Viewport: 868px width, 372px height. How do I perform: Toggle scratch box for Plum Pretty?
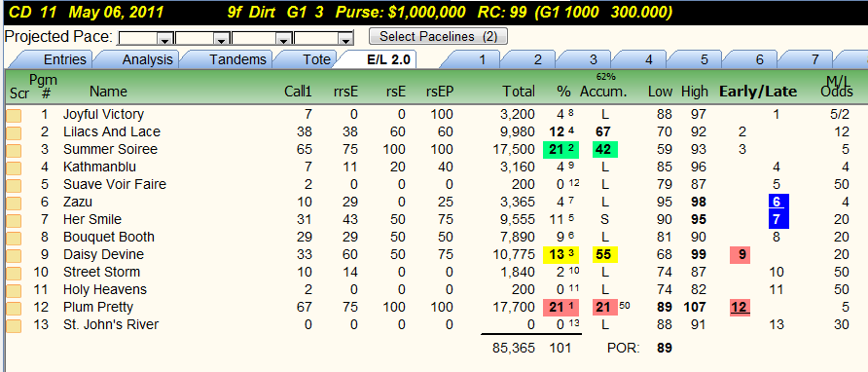point(14,308)
